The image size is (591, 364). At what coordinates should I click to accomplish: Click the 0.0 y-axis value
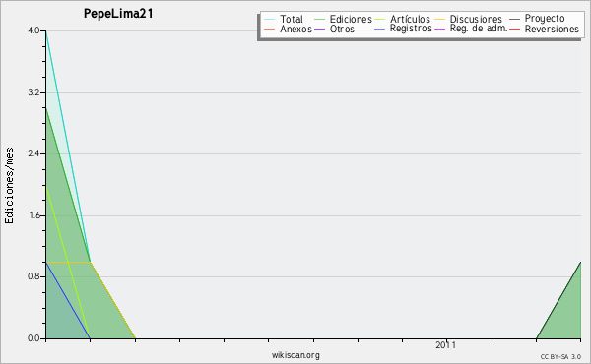pos(33,338)
